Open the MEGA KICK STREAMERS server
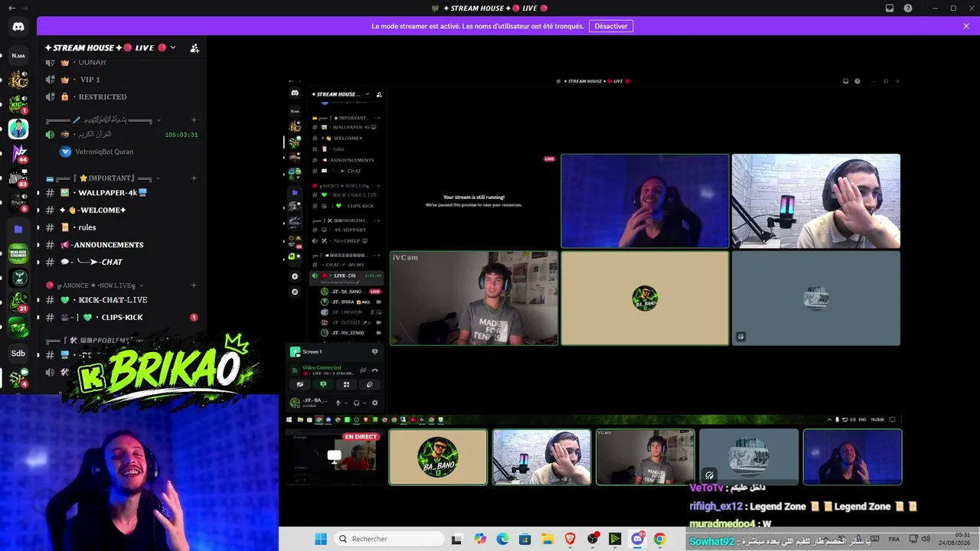 18,253
